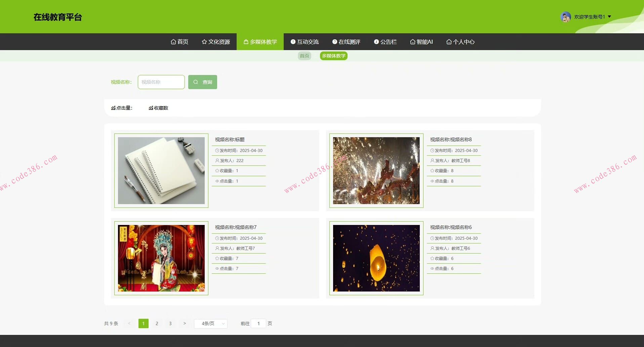Expand the 欢迎学生账号1 account dropdown arrow
The image size is (644, 347).
click(609, 16)
